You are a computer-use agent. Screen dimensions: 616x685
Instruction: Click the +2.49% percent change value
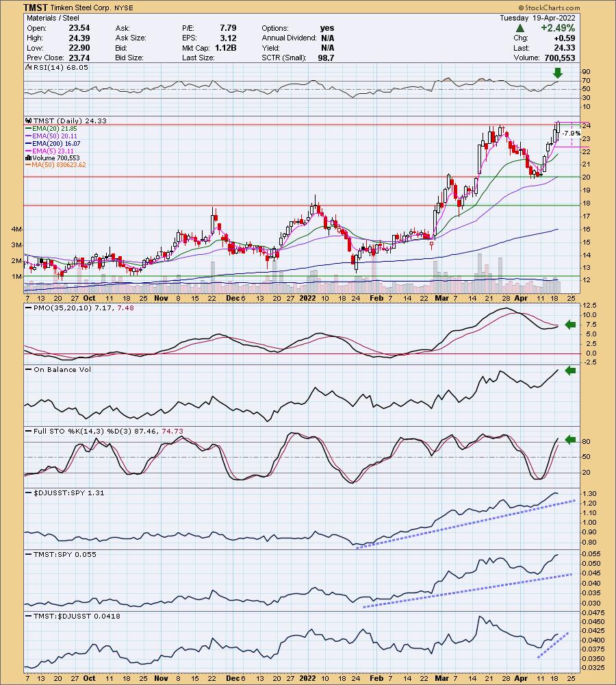pos(558,28)
